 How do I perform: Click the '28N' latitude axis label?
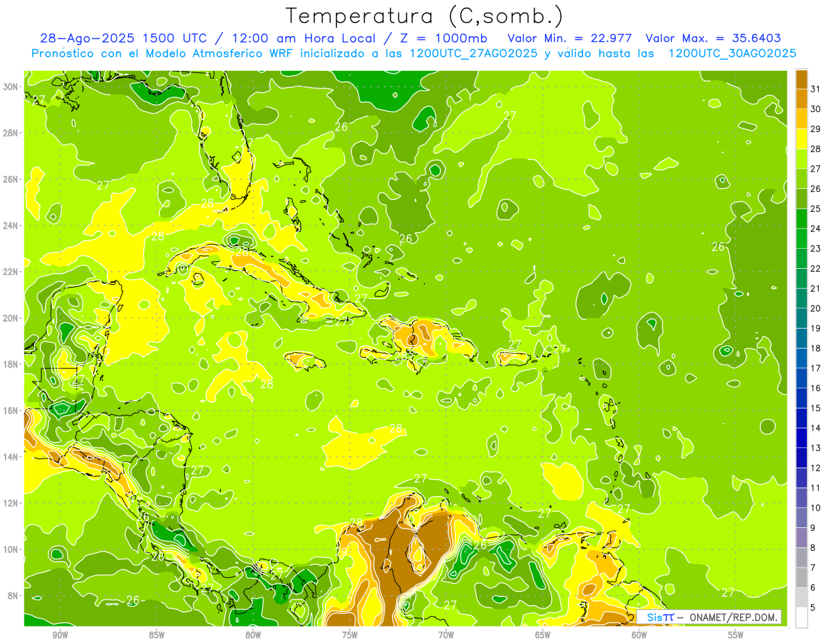tap(12, 133)
